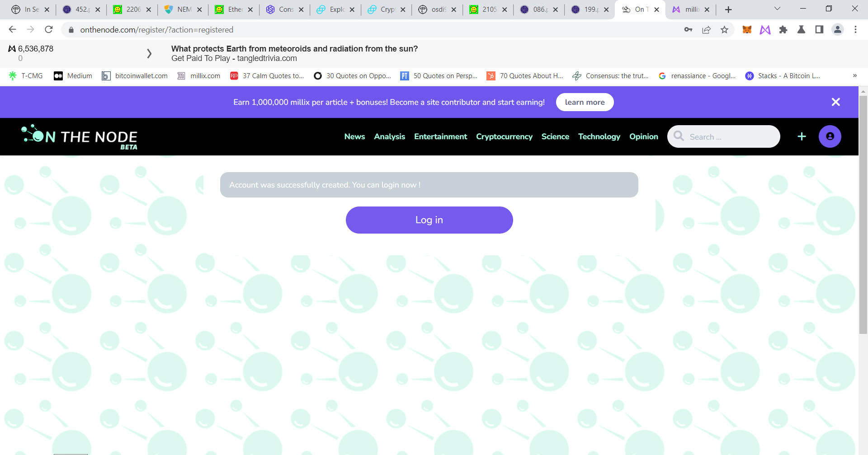The height and width of the screenshot is (455, 868).
Task: Open the renassiance Google bookmark
Action: pyautogui.click(x=697, y=75)
